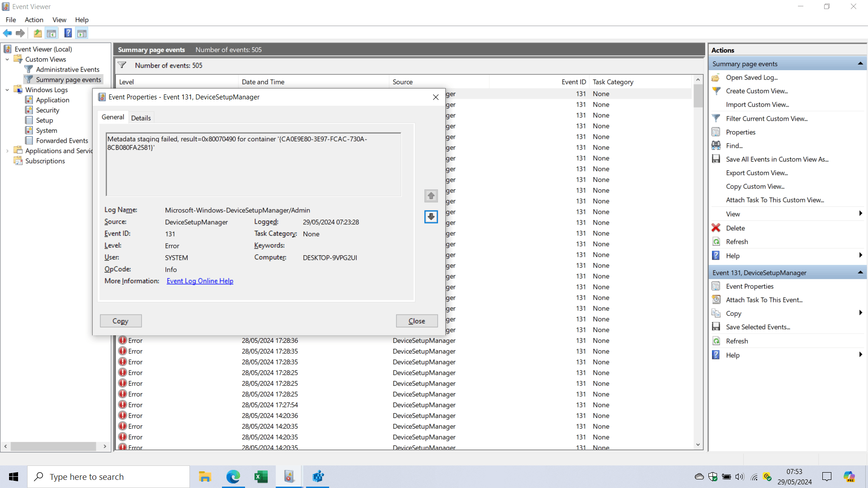
Task: Open Find with binoculars icon
Action: coord(716,145)
